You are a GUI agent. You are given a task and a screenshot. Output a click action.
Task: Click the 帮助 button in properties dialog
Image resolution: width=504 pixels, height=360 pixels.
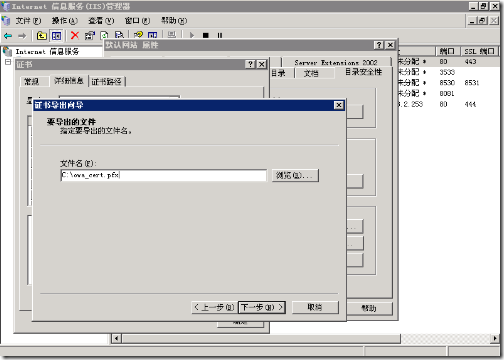pos(369,308)
